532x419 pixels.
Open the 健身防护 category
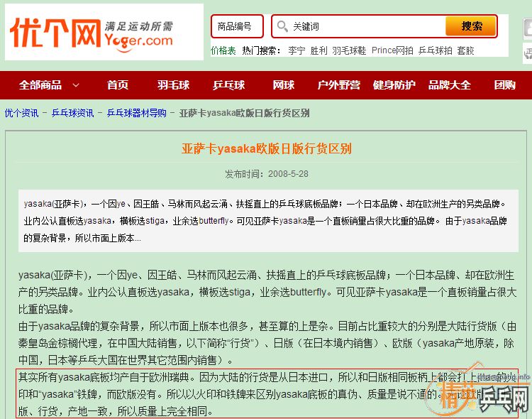click(x=394, y=85)
